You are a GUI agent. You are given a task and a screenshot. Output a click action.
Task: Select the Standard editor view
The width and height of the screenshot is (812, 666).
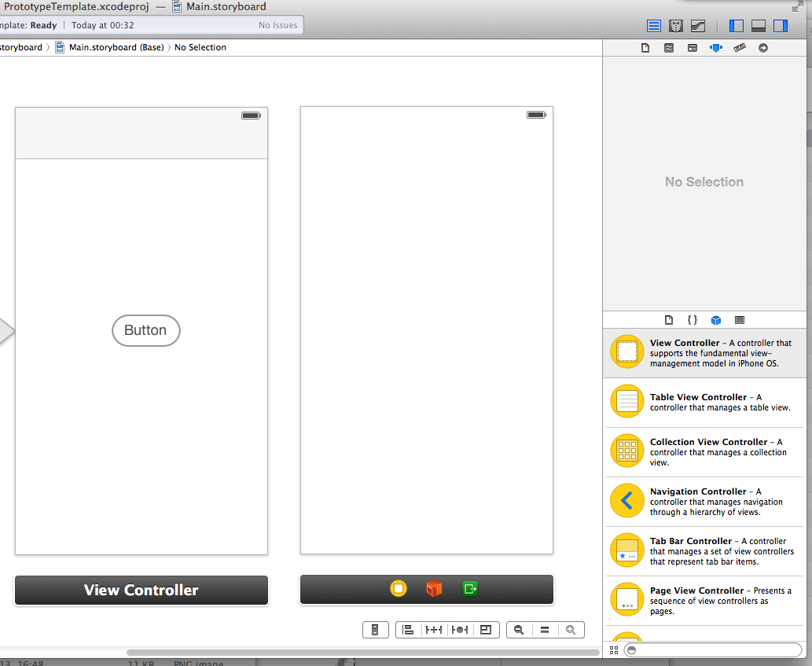pyautogui.click(x=654, y=26)
